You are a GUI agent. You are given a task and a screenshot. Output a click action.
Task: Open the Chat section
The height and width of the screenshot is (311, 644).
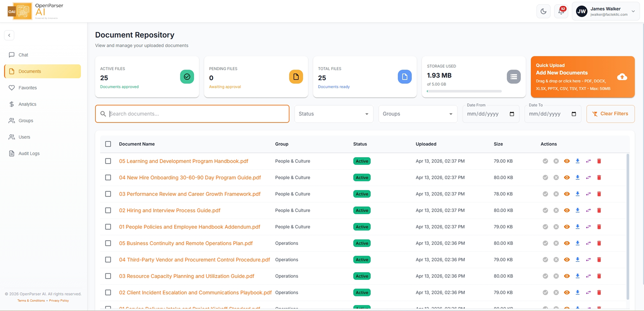pyautogui.click(x=43, y=55)
